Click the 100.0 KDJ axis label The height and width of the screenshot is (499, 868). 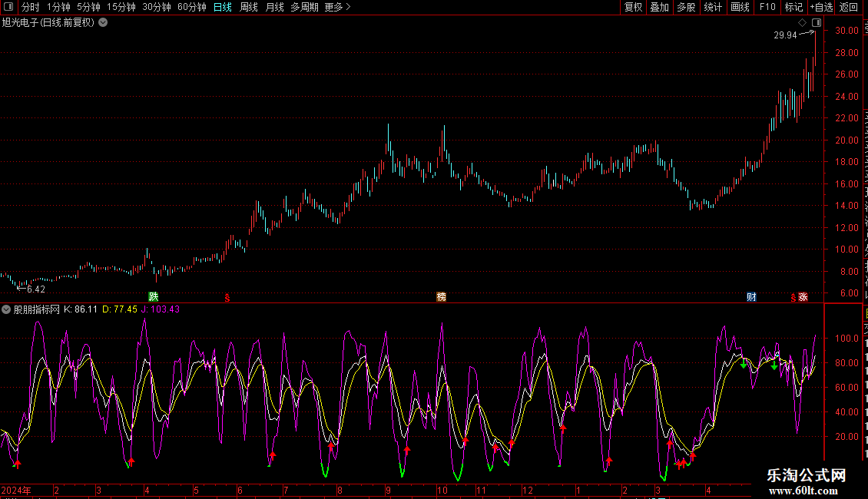846,339
